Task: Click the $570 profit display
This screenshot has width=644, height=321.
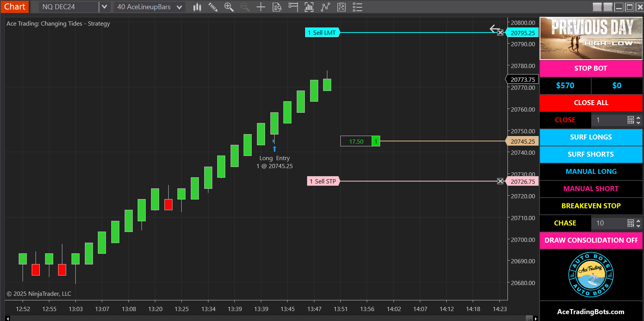Action: (565, 86)
